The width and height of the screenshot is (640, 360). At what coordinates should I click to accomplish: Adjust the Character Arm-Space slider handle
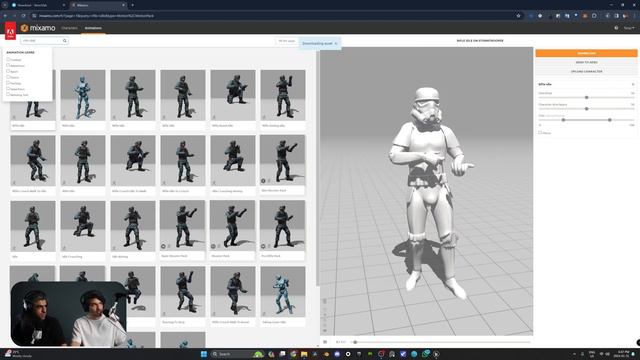[x=587, y=109]
